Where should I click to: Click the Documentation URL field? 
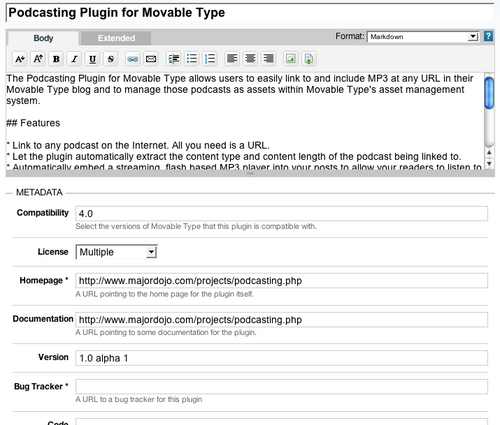point(282,320)
